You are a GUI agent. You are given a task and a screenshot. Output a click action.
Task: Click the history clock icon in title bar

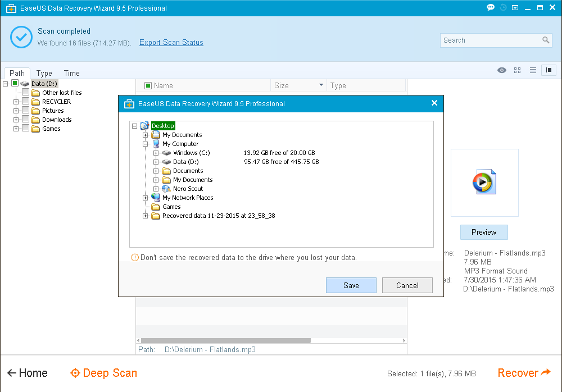tap(503, 7)
